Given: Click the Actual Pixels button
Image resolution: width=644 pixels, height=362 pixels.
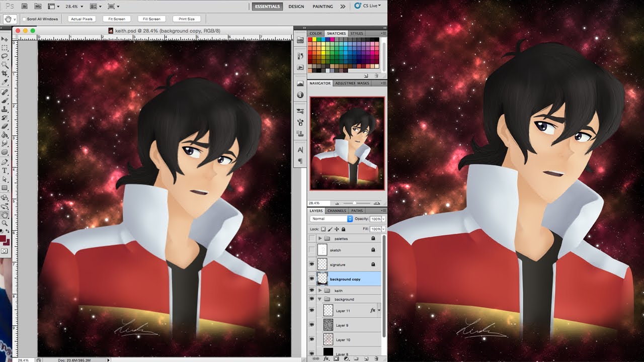Looking at the screenshot, I should tap(82, 19).
